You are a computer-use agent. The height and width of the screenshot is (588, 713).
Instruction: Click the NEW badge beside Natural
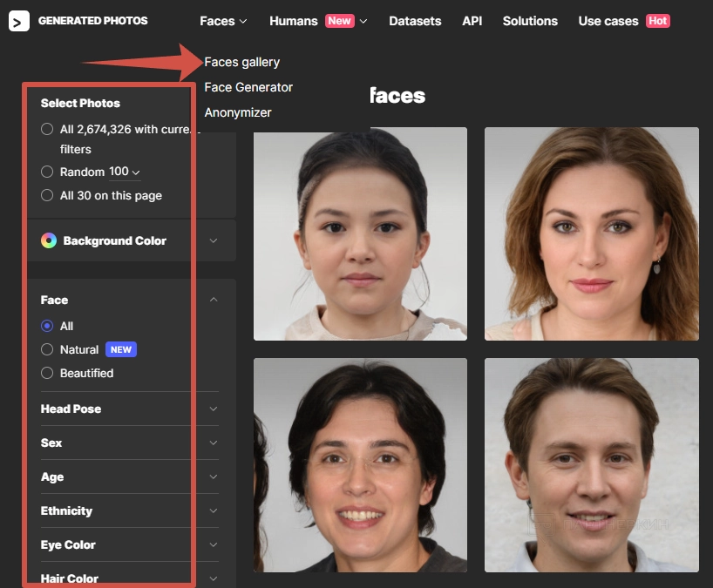tap(121, 349)
